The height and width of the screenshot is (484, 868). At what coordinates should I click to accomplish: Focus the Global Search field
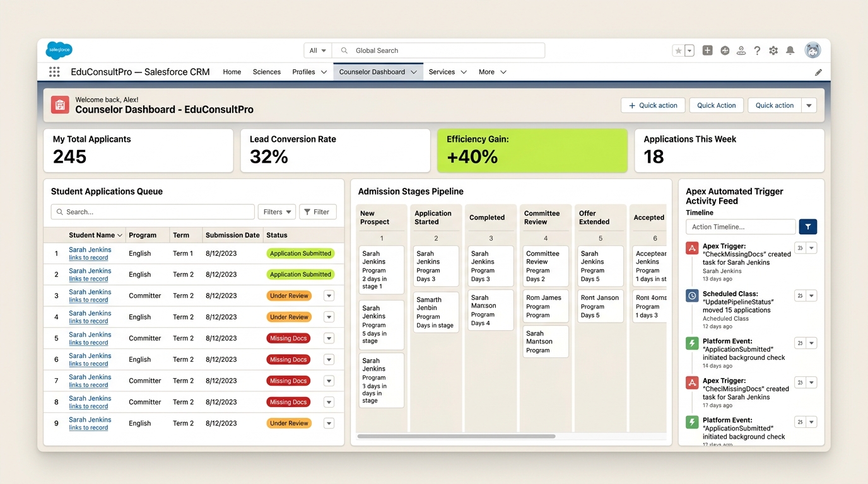(x=438, y=50)
